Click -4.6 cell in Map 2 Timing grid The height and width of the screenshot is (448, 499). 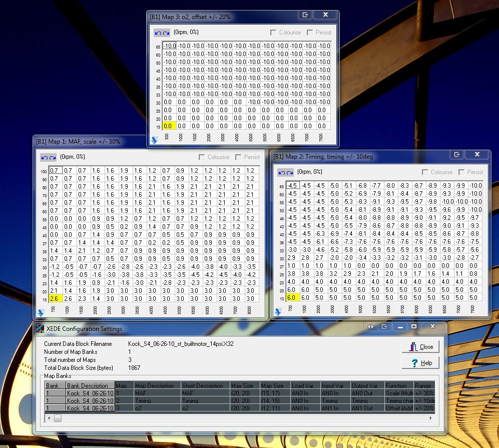pos(320,250)
